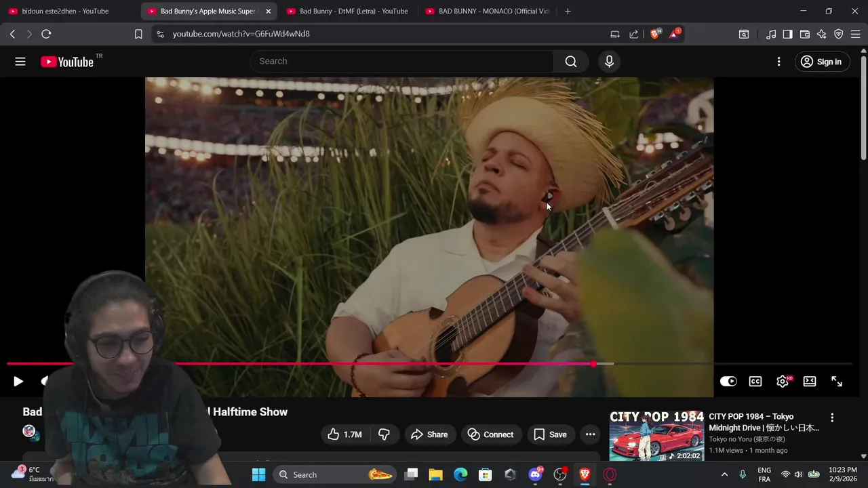Click the progress bar scrubber dot
The height and width of the screenshot is (488, 868).
point(593,364)
